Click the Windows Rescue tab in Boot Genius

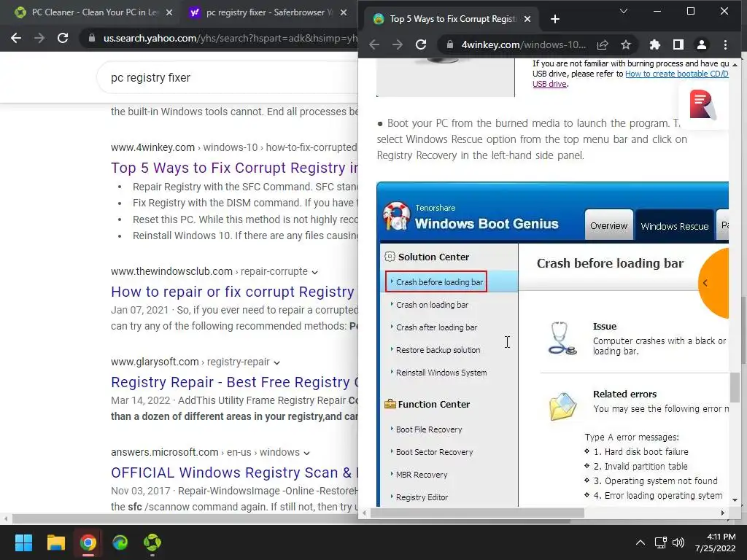click(675, 226)
